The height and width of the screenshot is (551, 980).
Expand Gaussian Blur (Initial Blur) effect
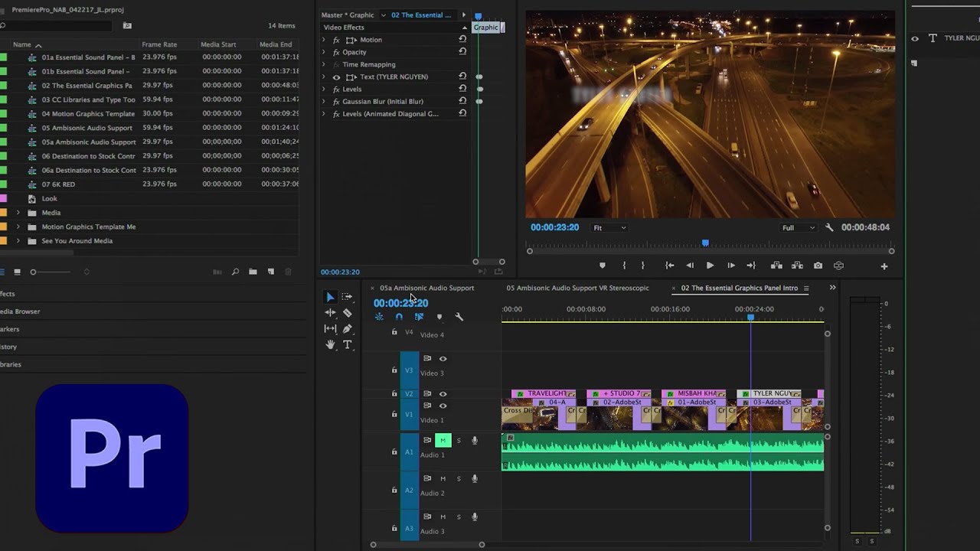[323, 101]
